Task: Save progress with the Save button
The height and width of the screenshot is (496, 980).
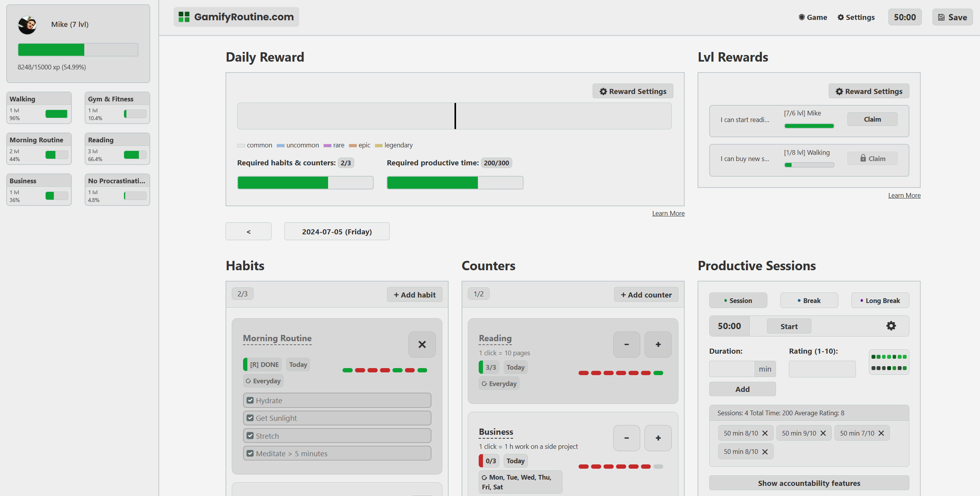Action: (x=952, y=17)
